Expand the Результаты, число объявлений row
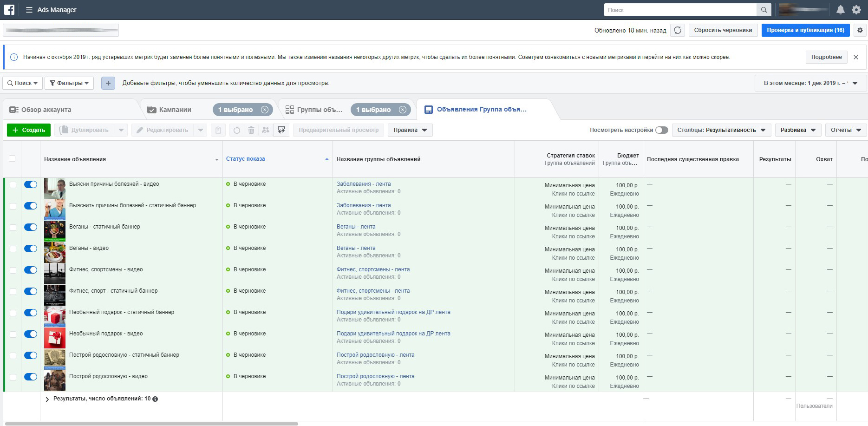The image size is (868, 426). [47, 399]
